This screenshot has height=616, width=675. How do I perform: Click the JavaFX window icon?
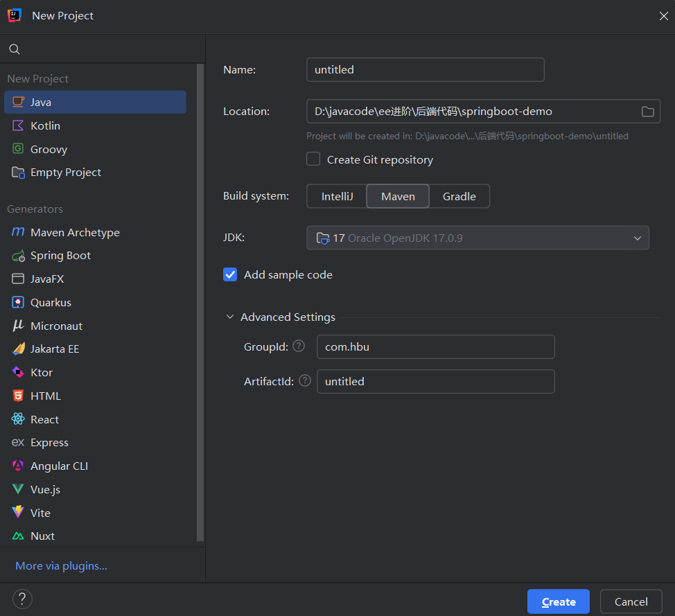pyautogui.click(x=18, y=279)
